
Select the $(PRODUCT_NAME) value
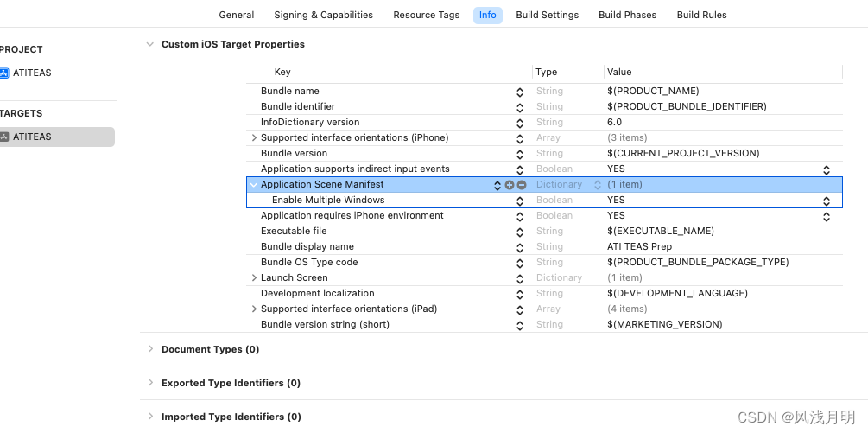[x=653, y=92]
